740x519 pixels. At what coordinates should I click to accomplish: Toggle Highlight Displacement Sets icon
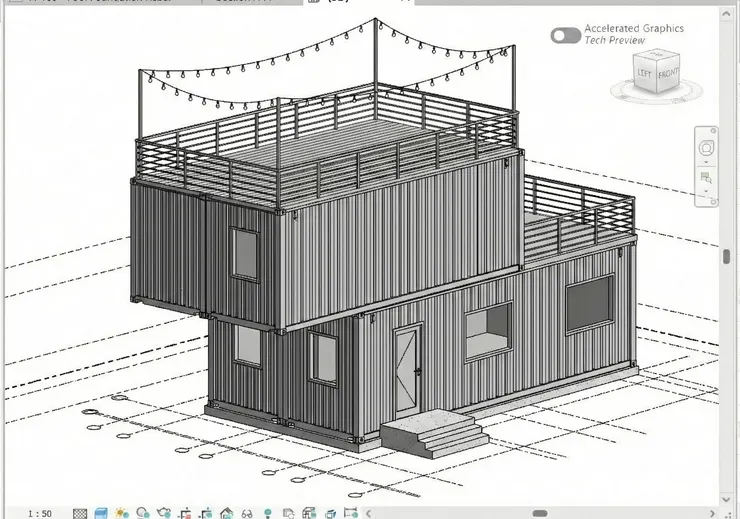pos(330,513)
